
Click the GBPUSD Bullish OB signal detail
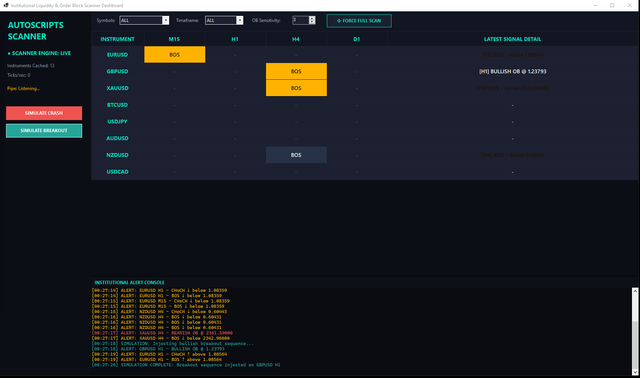pos(513,71)
